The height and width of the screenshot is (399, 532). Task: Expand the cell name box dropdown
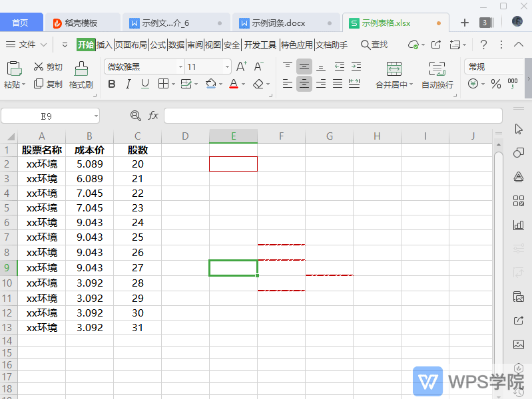(96, 116)
